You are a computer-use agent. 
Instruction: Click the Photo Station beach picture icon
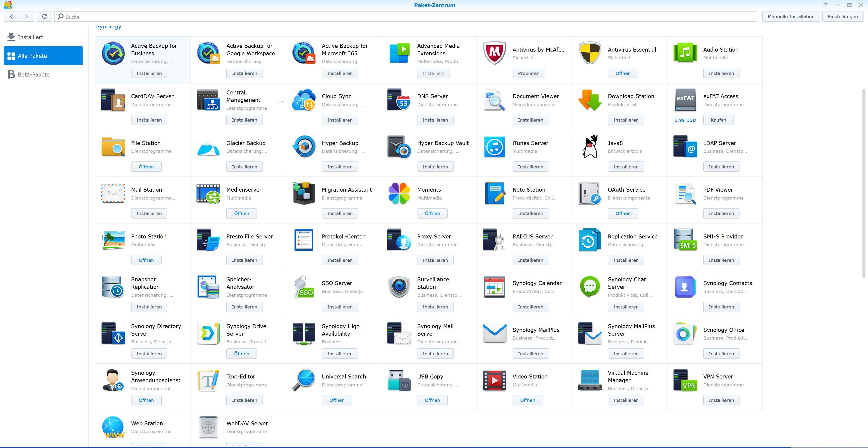113,240
